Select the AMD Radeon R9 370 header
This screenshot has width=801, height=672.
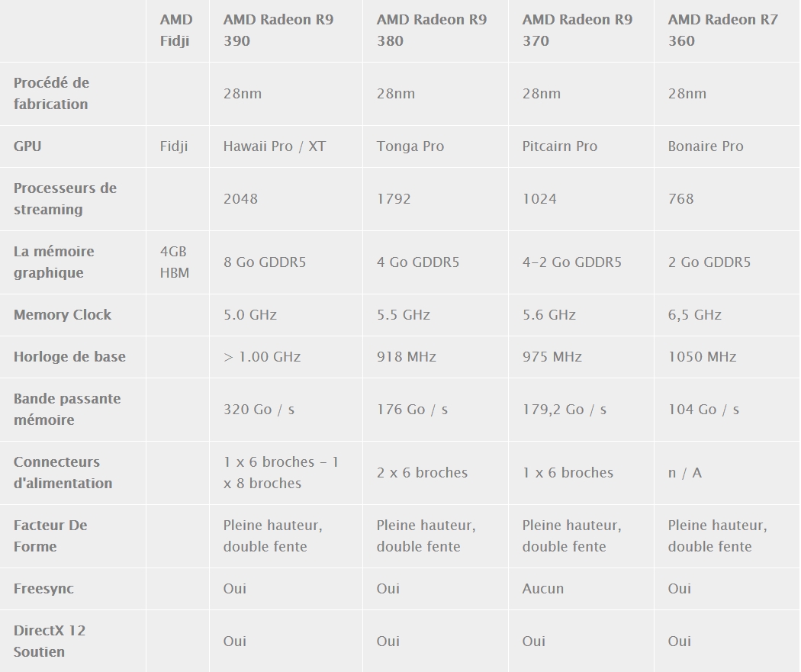(577, 30)
